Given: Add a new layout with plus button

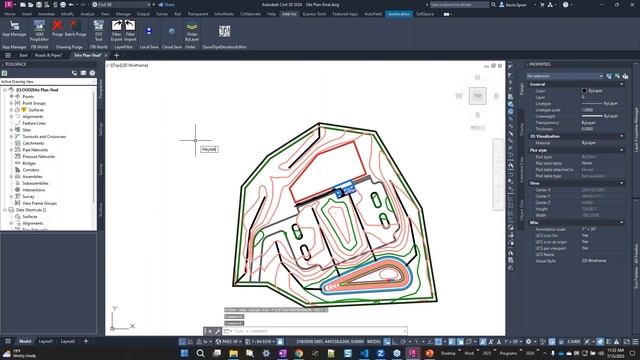Looking at the screenshot, I should click(x=86, y=341).
